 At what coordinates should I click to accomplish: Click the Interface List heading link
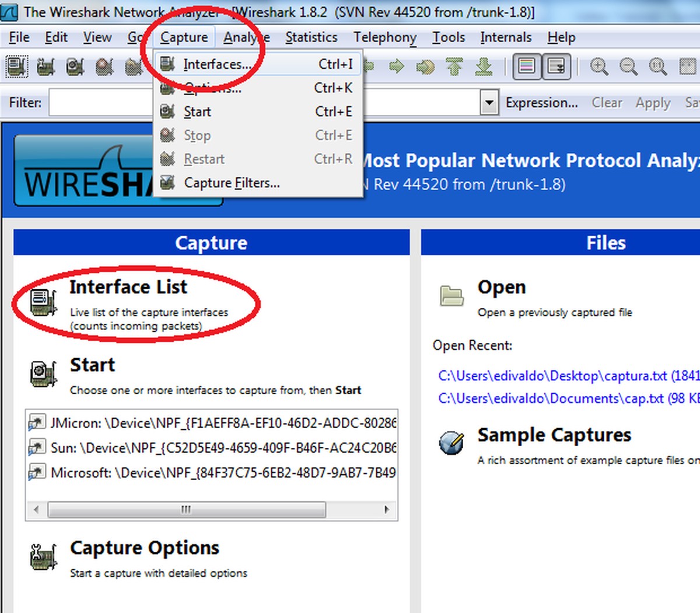coord(128,287)
